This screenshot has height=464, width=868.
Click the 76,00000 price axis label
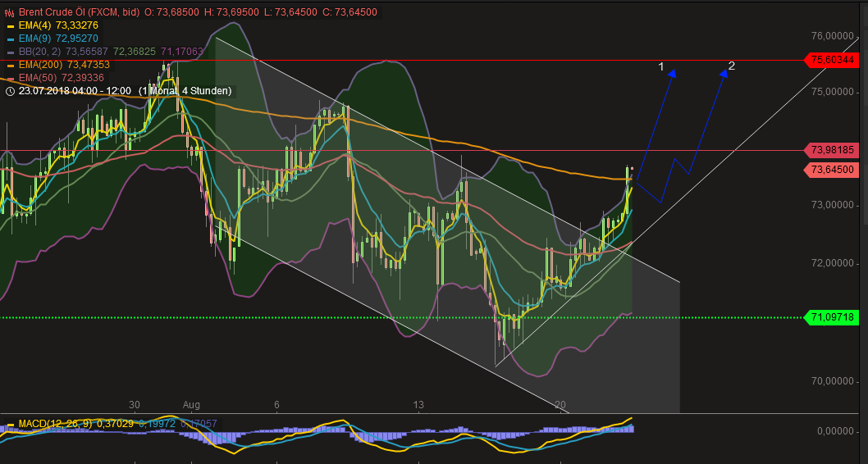(x=833, y=37)
